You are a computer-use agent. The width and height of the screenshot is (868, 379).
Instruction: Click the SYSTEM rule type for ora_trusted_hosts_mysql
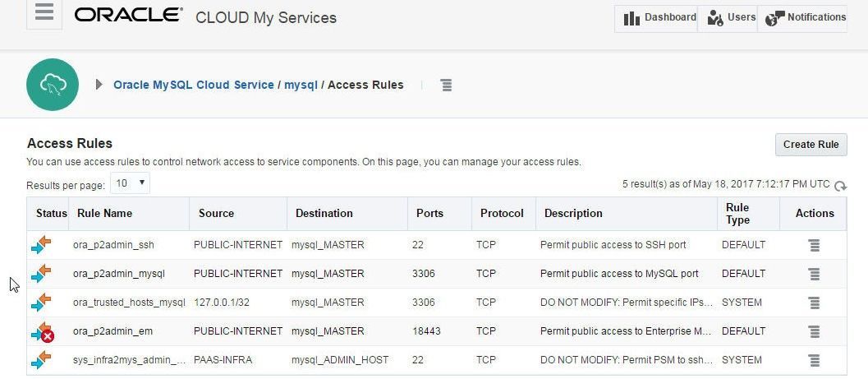[x=742, y=303]
